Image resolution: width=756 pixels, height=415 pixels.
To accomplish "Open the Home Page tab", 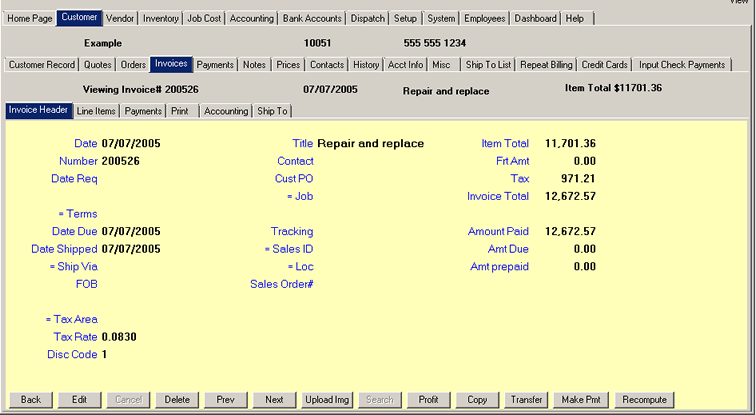I will click(29, 18).
